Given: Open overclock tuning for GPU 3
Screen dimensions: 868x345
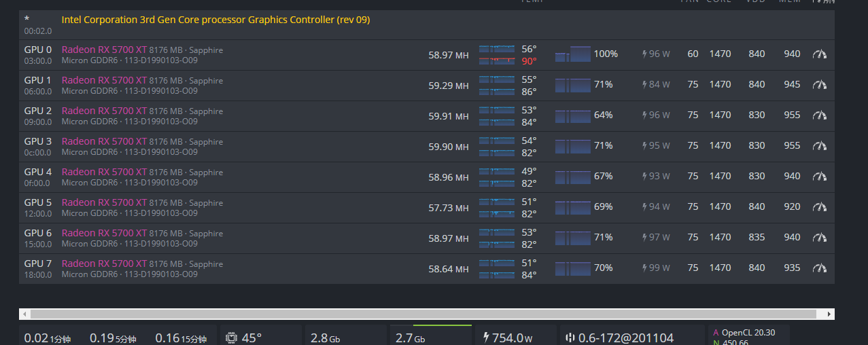Looking at the screenshot, I should pos(820,146).
